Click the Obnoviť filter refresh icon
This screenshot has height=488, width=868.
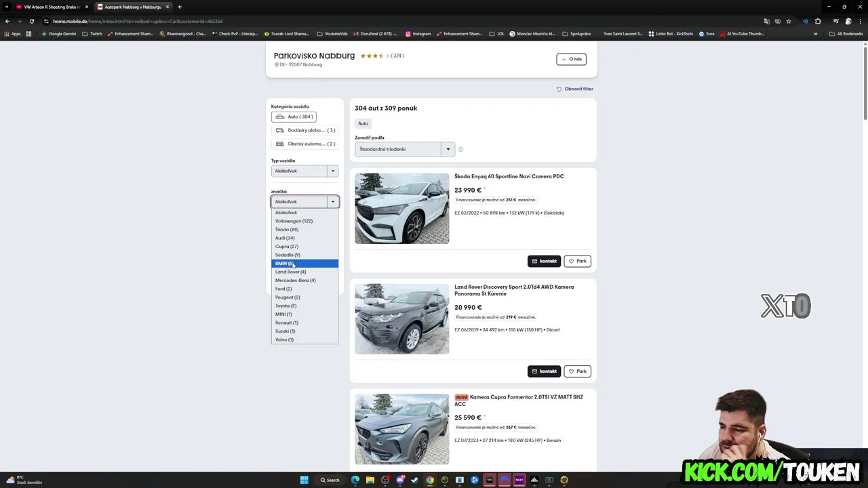point(559,89)
